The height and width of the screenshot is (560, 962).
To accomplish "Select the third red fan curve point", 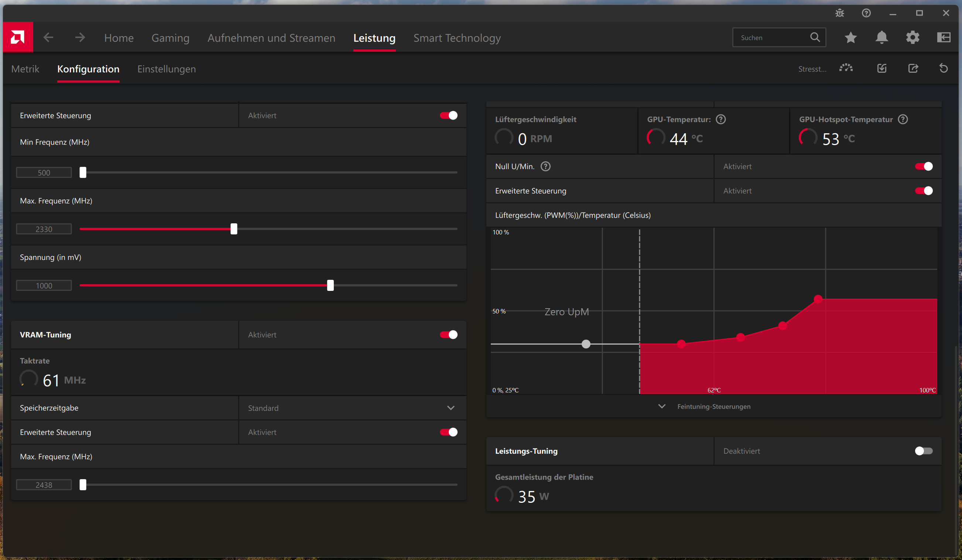I will coord(783,326).
